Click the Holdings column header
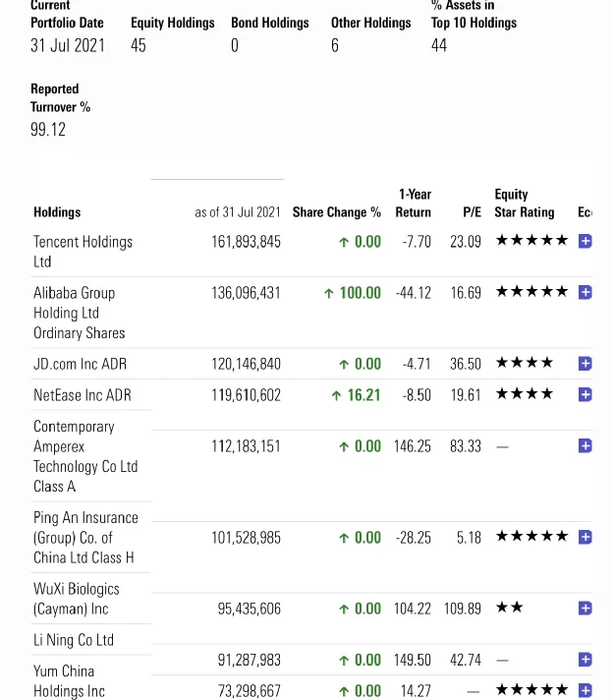This screenshot has height=700, width=613. click(x=57, y=212)
